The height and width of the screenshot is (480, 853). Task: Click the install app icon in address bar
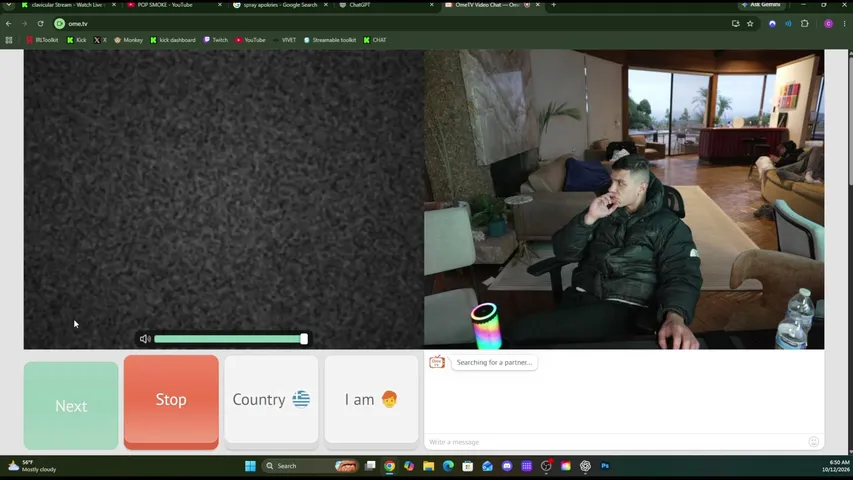click(735, 23)
